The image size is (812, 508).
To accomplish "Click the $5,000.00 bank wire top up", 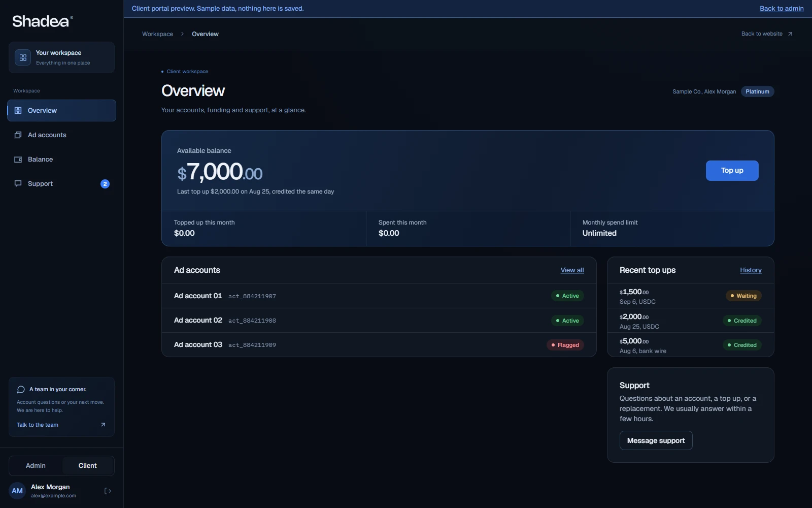I will click(690, 345).
